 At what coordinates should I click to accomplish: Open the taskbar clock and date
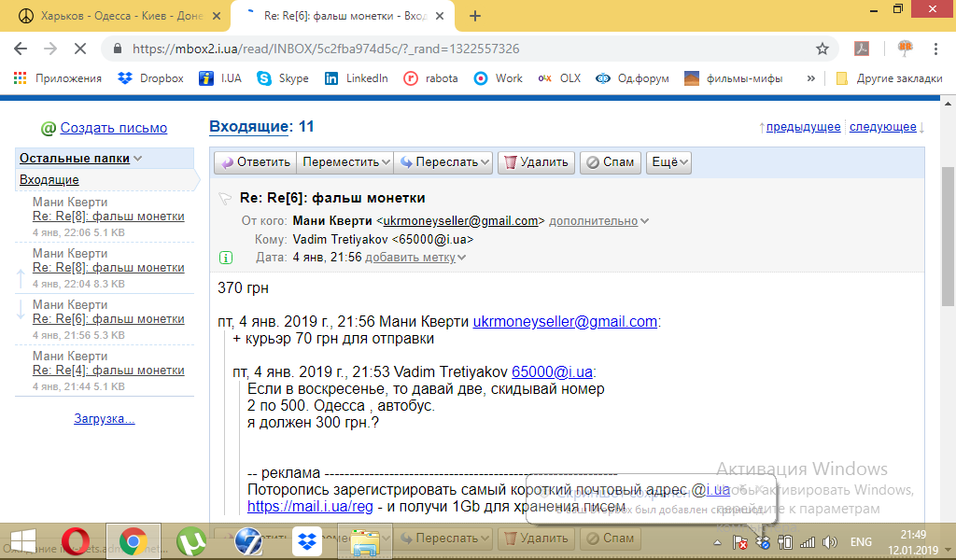coord(913,542)
